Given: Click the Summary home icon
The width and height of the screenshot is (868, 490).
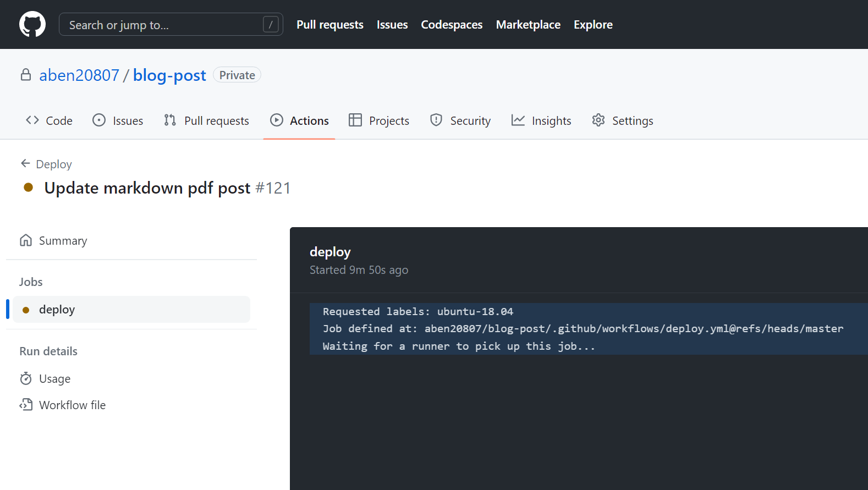Looking at the screenshot, I should click(x=26, y=240).
